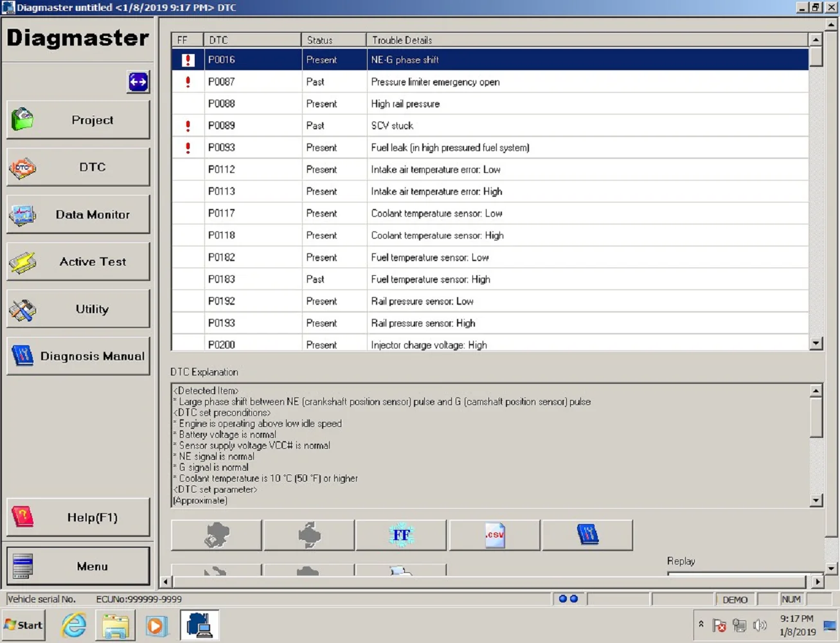This screenshot has width=840, height=643.
Task: Click the main pane vertical scrollbar up arrow
Action: (x=831, y=25)
